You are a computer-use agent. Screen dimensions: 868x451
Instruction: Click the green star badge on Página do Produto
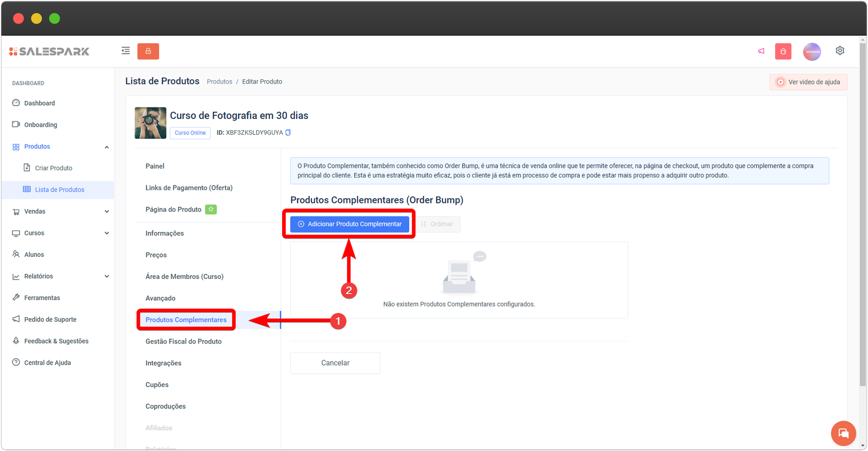coord(211,209)
